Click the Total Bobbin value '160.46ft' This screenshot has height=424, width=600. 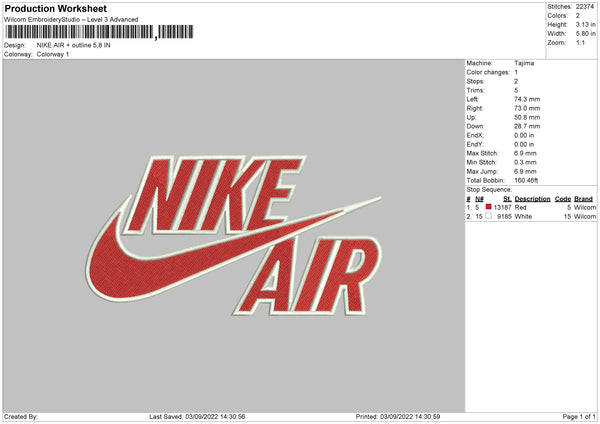point(526,180)
